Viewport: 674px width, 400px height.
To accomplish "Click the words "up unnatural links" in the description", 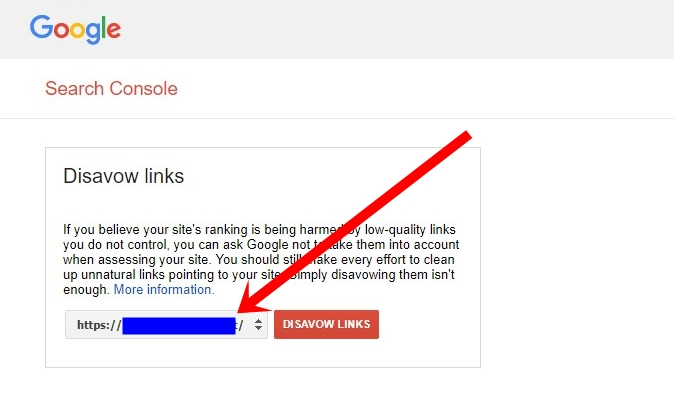I will tap(114, 275).
